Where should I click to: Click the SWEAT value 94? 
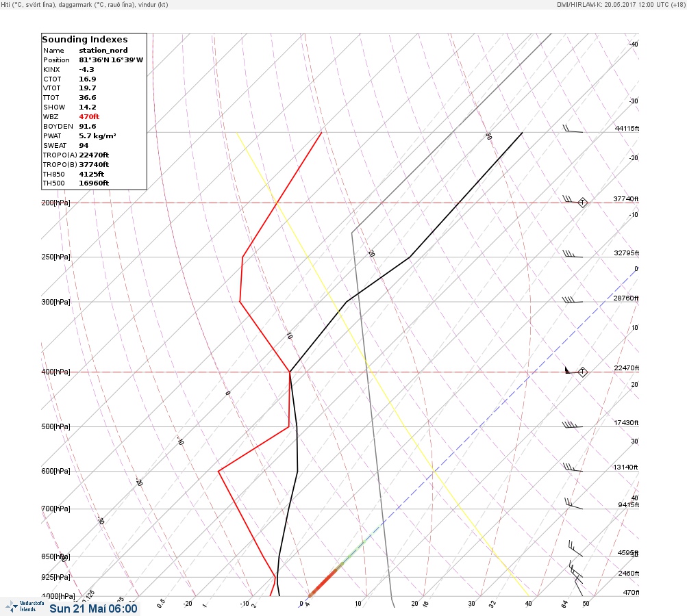(x=84, y=145)
